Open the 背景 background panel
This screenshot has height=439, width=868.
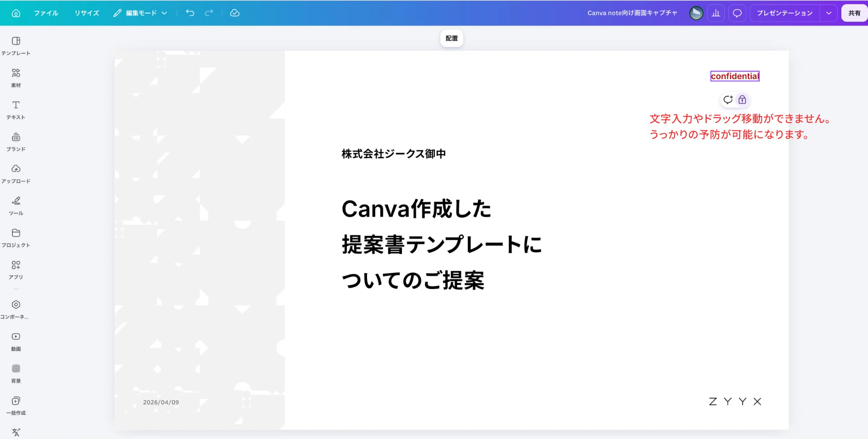16,374
